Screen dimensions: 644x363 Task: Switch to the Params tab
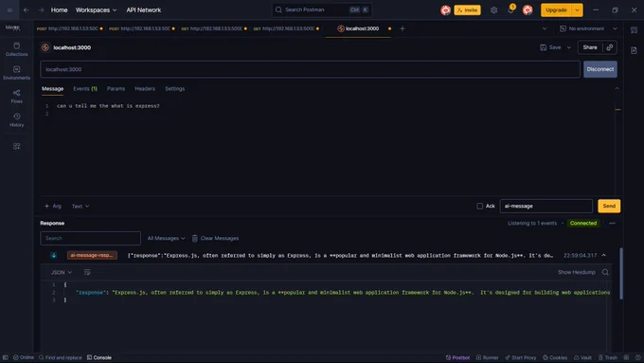(116, 89)
